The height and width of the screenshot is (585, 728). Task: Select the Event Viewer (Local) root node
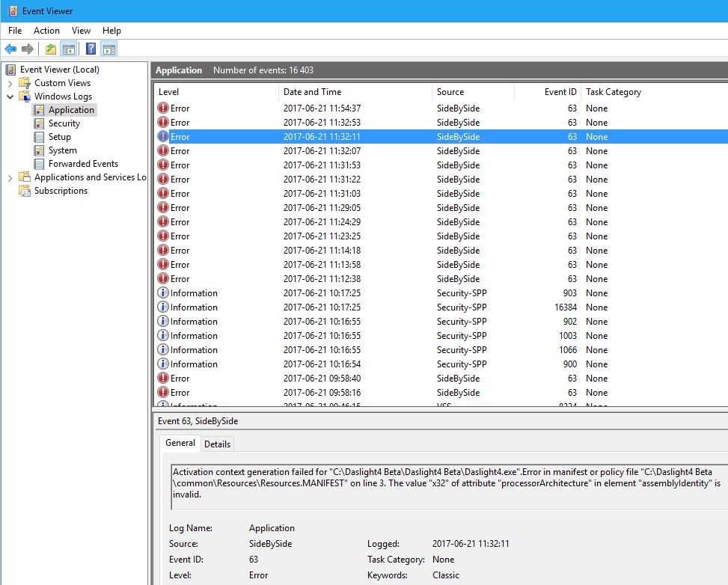pos(59,70)
